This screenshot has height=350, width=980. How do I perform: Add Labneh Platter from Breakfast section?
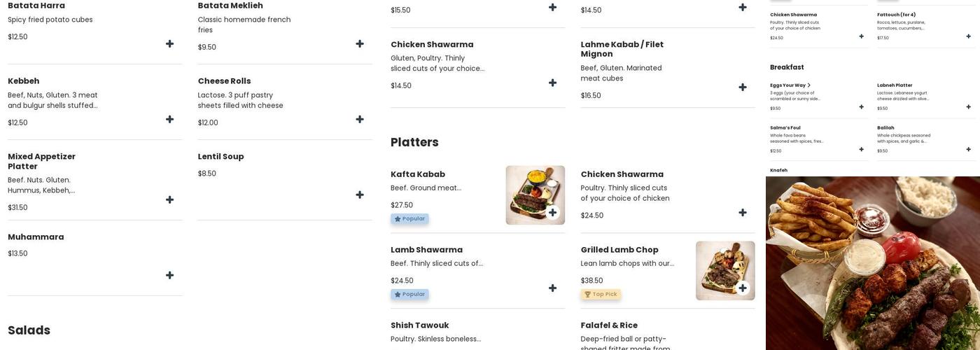point(969,107)
